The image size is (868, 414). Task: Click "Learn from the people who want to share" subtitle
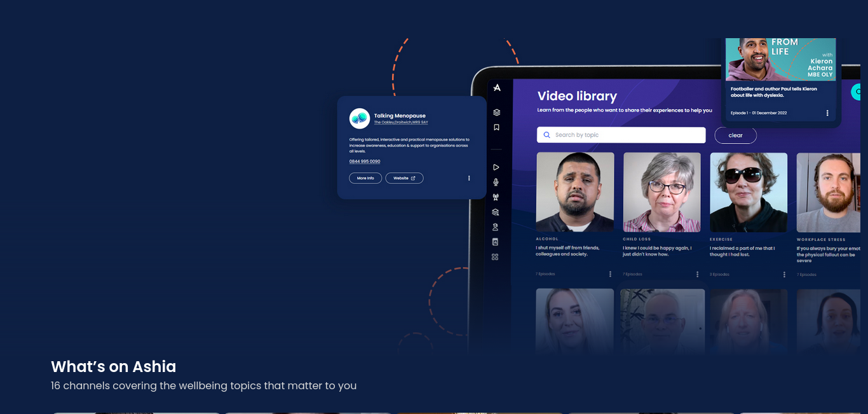click(625, 111)
